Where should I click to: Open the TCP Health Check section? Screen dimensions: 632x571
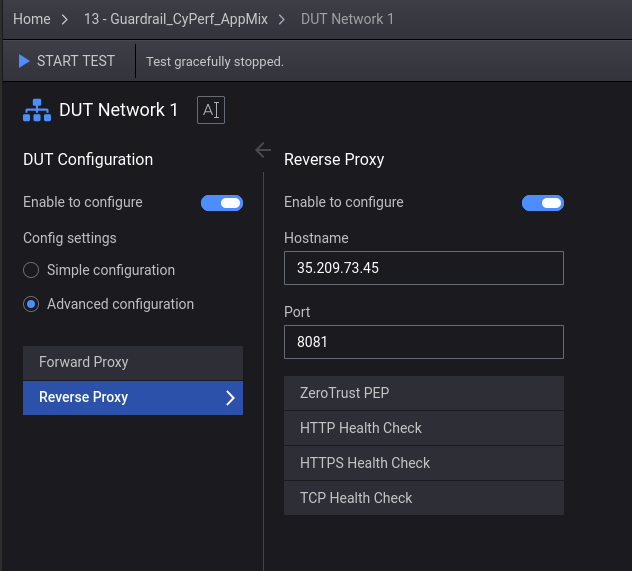point(423,498)
